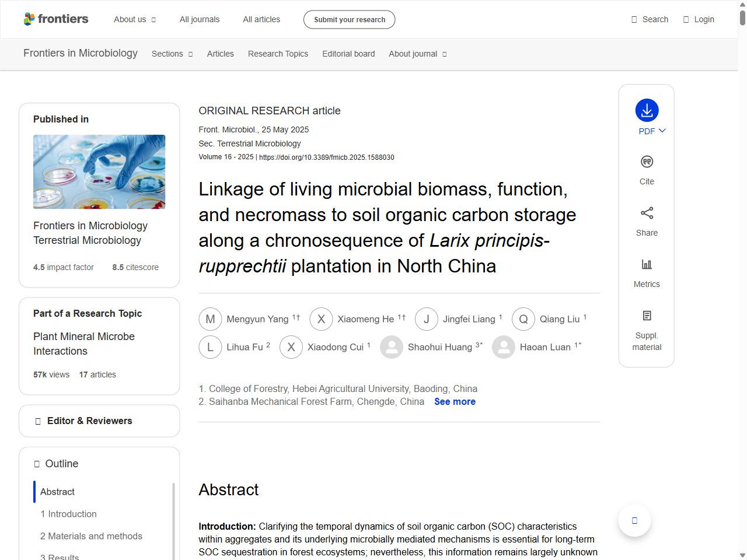The width and height of the screenshot is (747, 560).
Task: Open the Metrics bar chart icon
Action: coord(647,264)
